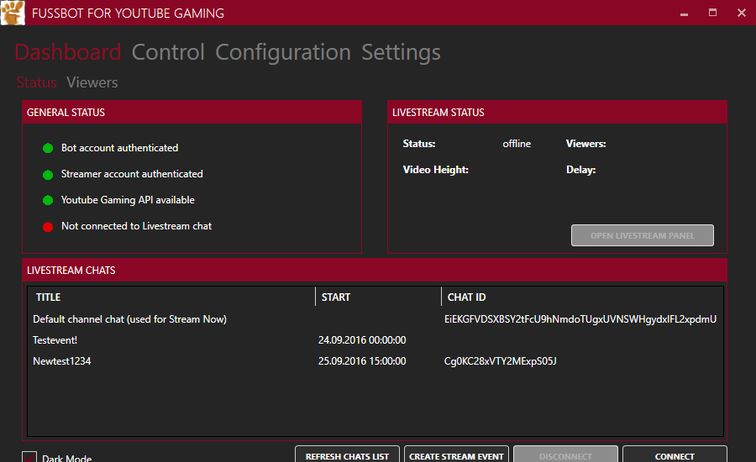Switch to the Configuration tab
The width and height of the screenshot is (756, 462).
[283, 52]
